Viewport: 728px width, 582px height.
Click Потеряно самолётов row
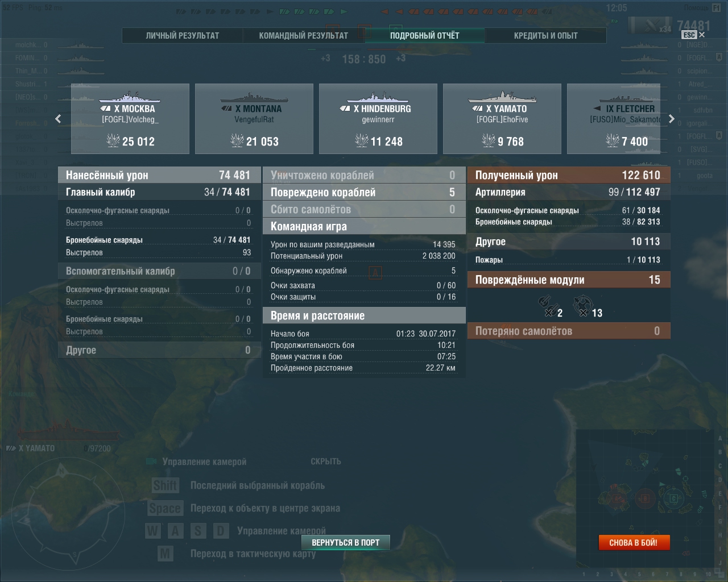click(569, 331)
